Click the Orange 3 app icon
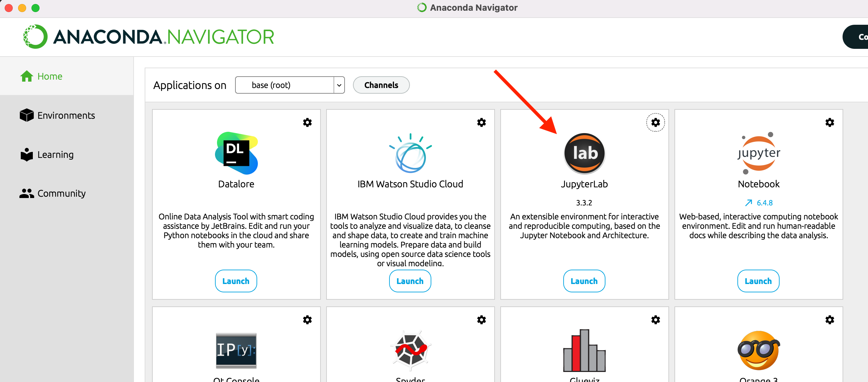This screenshot has height=382, width=868. tap(758, 350)
